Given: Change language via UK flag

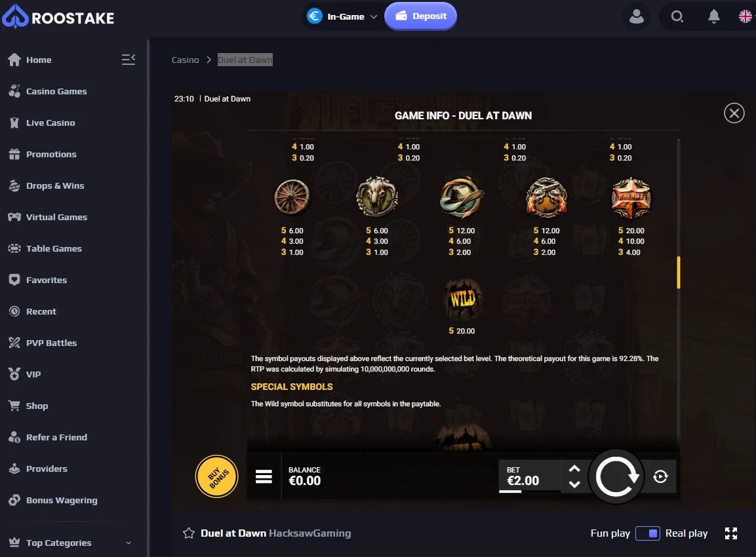Looking at the screenshot, I should coord(746,16).
